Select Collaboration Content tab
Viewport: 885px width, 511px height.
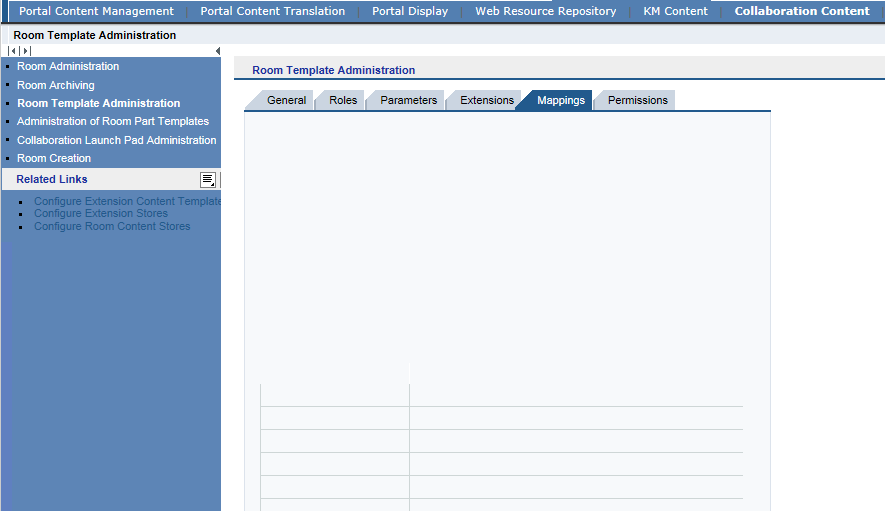coord(801,11)
